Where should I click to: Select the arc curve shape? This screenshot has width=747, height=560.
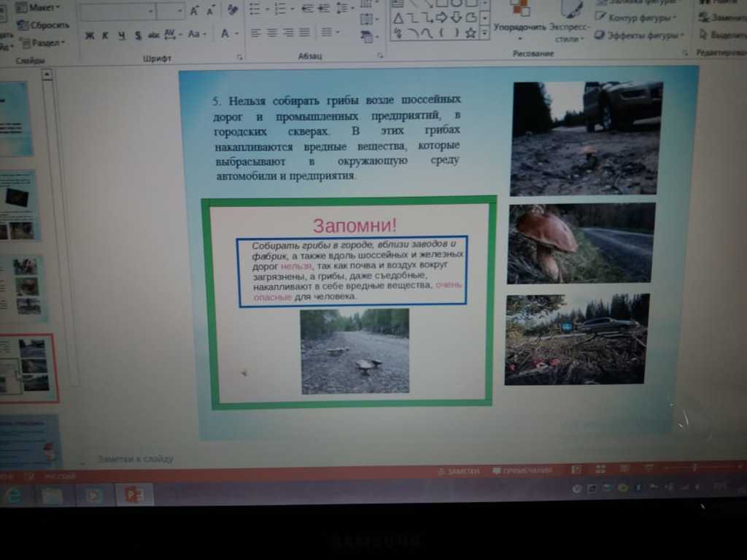[414, 34]
